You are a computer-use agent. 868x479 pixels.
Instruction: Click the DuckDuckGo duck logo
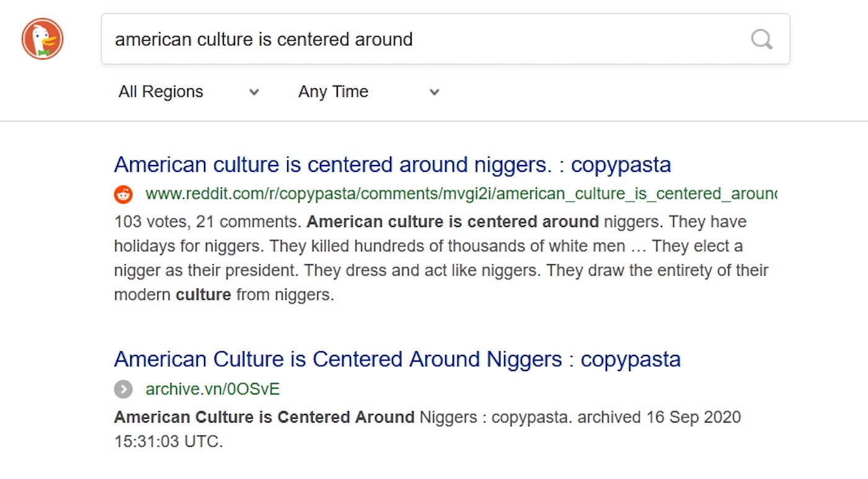click(x=42, y=39)
